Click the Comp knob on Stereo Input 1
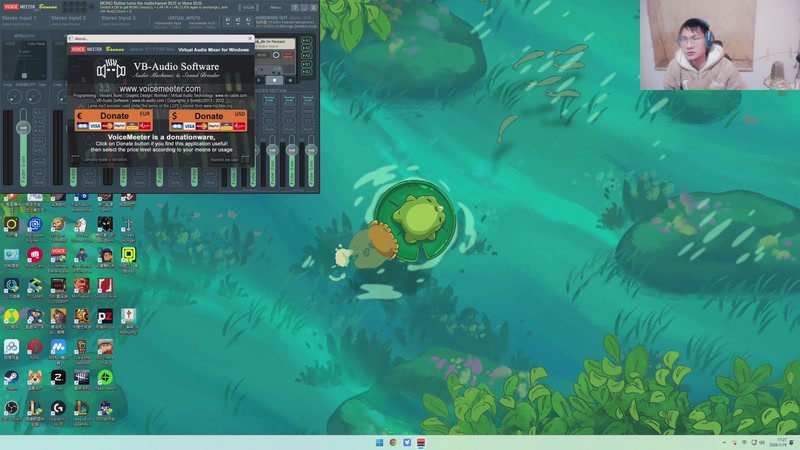Viewport: 800px width, 450px height. (x=14, y=96)
